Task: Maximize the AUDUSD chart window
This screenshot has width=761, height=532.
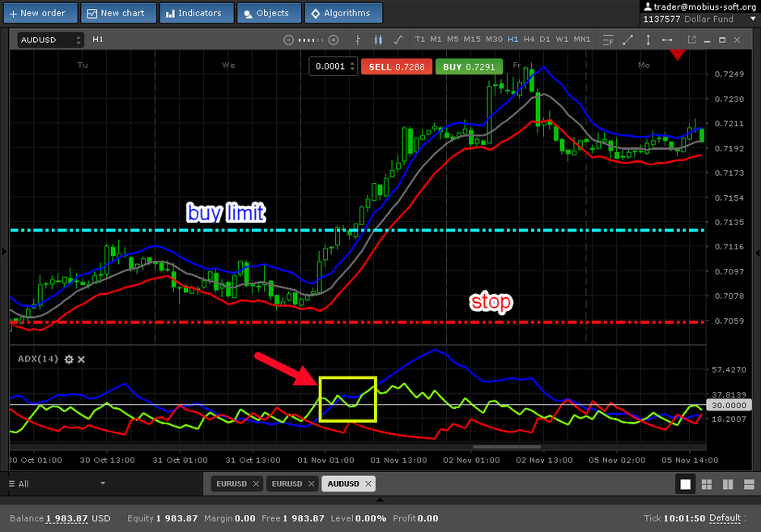Action: click(722, 40)
